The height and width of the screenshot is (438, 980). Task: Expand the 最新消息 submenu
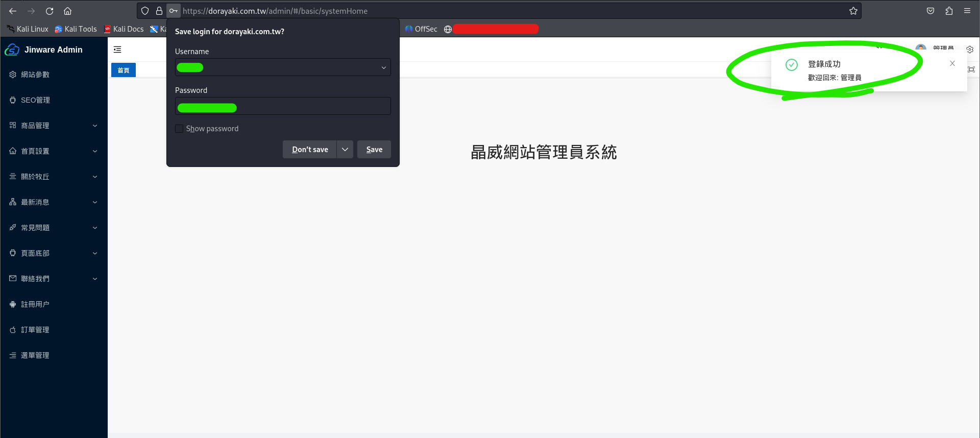pyautogui.click(x=54, y=202)
